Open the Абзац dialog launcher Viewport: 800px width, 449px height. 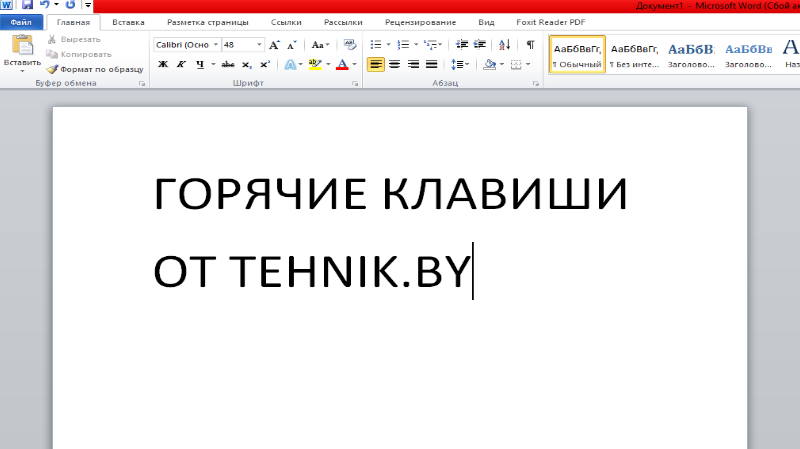coord(535,84)
